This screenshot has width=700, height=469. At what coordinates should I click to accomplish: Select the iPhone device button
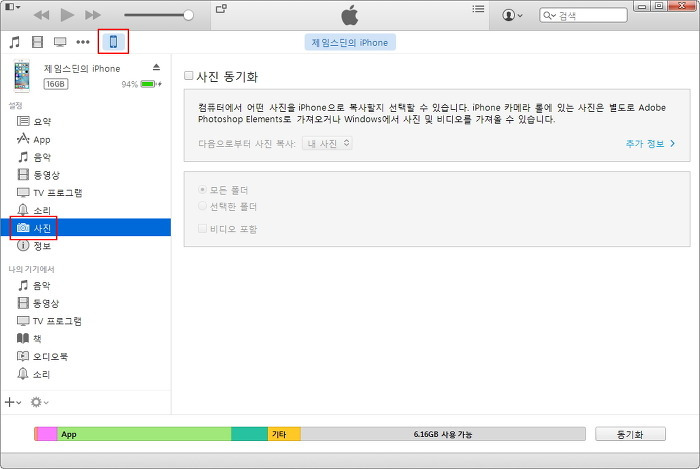pyautogui.click(x=113, y=42)
